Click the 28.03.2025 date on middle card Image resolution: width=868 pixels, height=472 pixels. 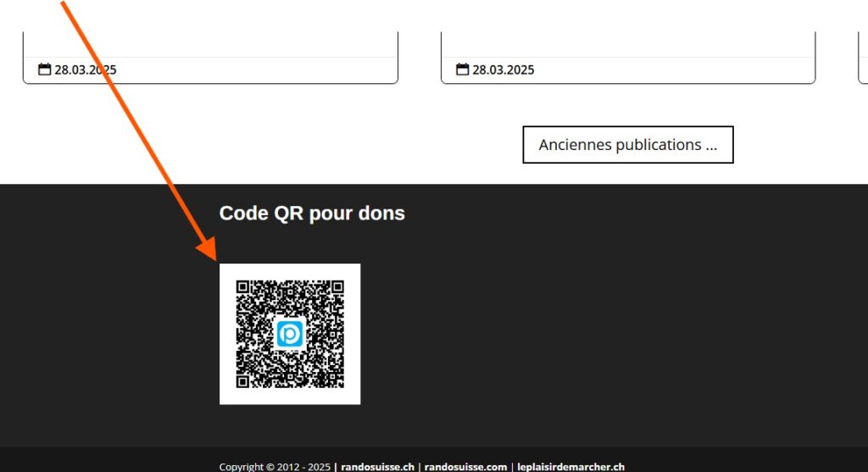click(x=504, y=69)
